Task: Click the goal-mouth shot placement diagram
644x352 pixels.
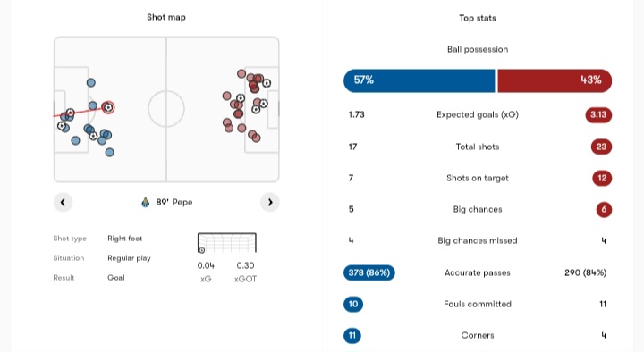Action: (226, 243)
